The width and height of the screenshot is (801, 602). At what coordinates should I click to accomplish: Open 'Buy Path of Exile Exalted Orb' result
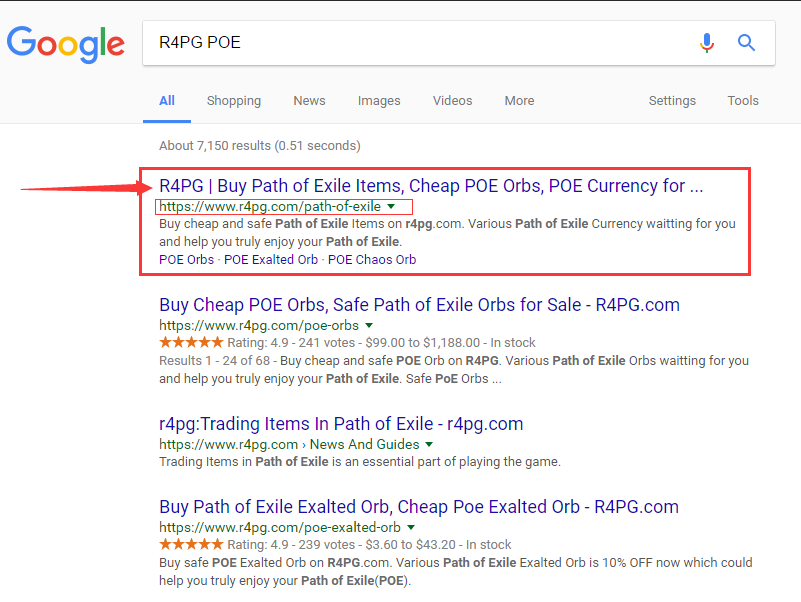point(419,507)
